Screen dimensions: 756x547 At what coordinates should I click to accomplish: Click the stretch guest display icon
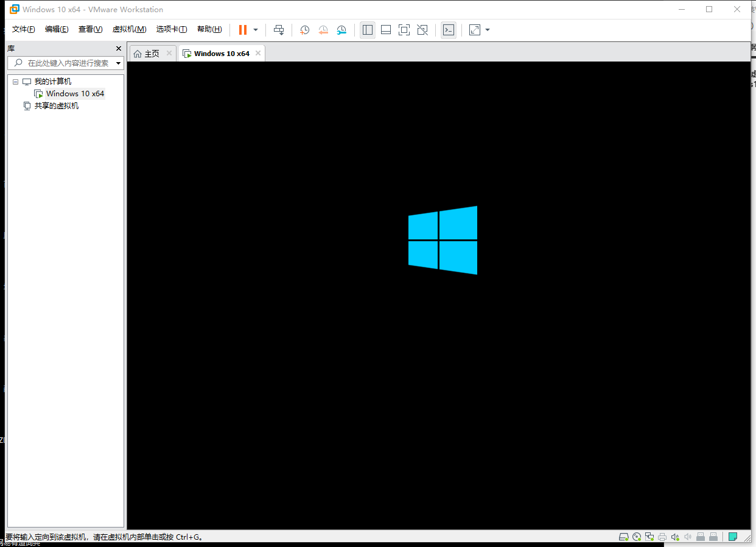coord(475,30)
